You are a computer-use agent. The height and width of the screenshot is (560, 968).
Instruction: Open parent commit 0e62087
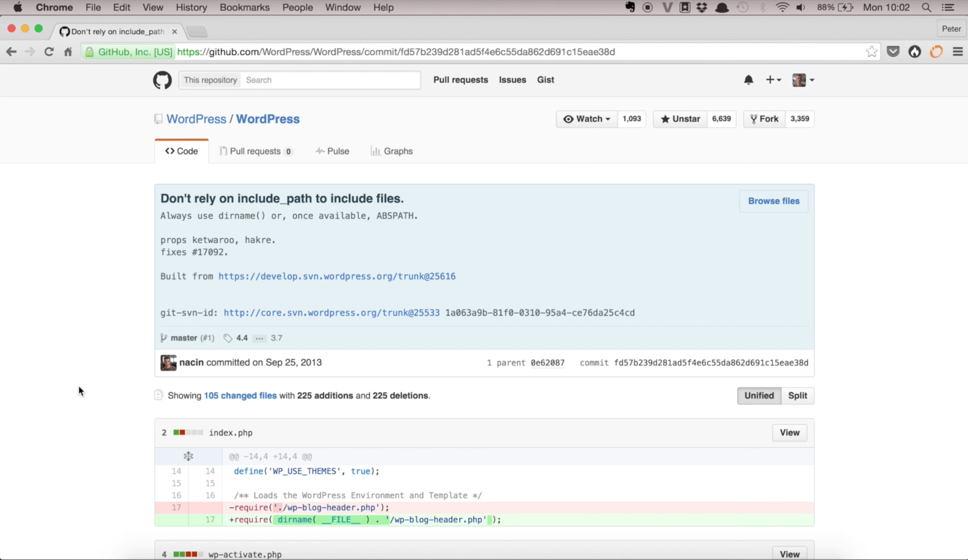547,363
